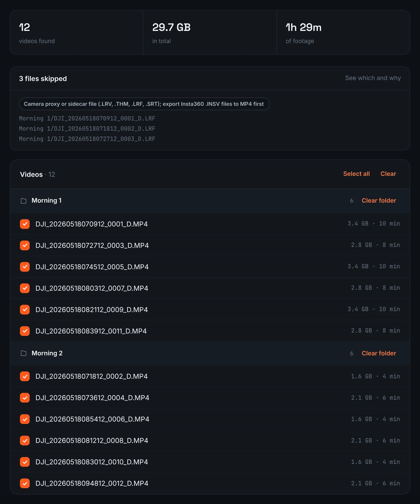This screenshot has width=420, height=504.
Task: Toggle DJI_20260518082112_0009_D.MP4 checkbox
Action: pos(25,310)
